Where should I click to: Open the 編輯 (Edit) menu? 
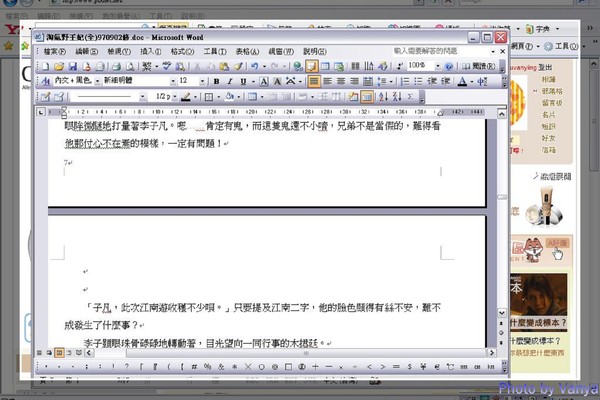click(x=86, y=51)
